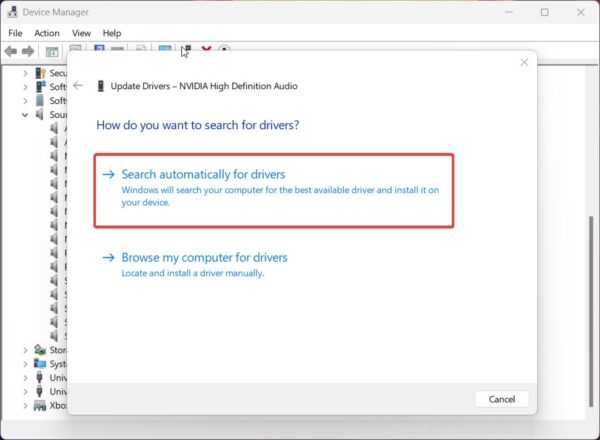Open the View menu
Image resolution: width=600 pixels, height=440 pixels.
coord(81,33)
